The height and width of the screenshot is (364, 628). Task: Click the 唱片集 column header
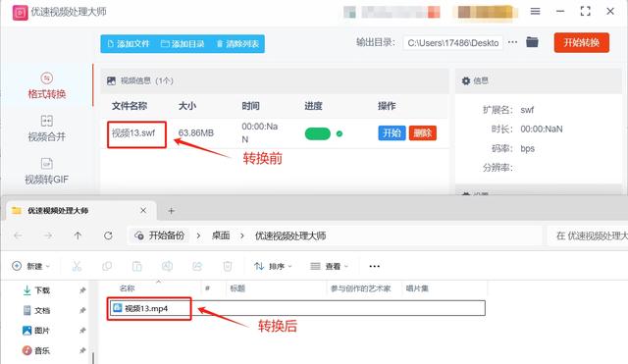coord(417,287)
